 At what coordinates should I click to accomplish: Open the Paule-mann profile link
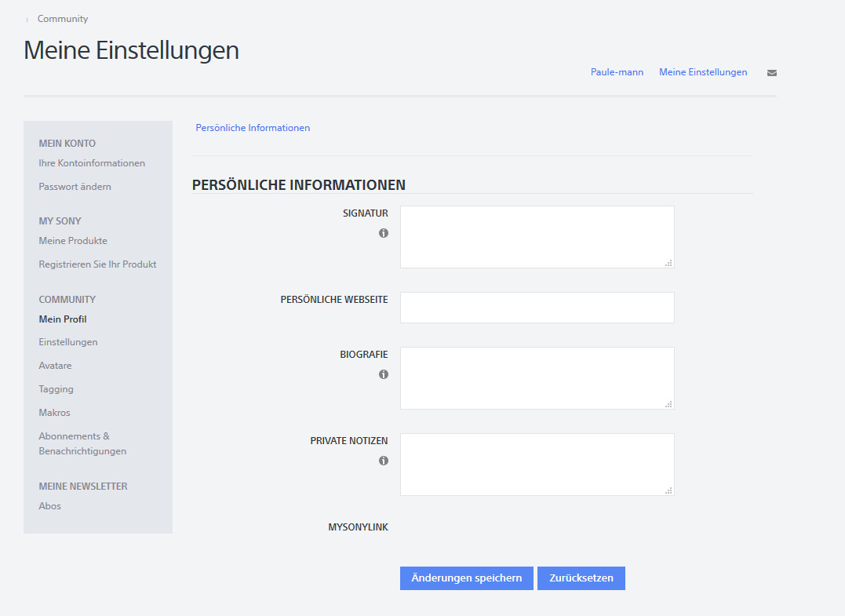[617, 72]
